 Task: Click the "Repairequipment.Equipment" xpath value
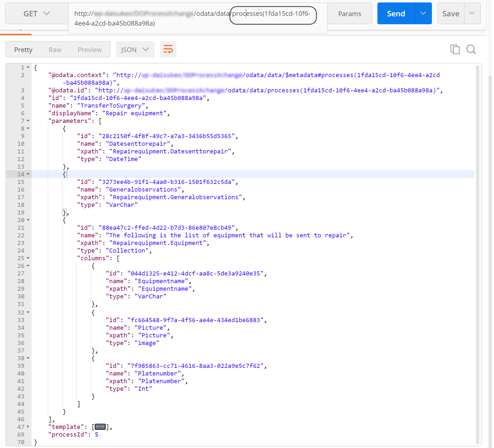(158, 243)
